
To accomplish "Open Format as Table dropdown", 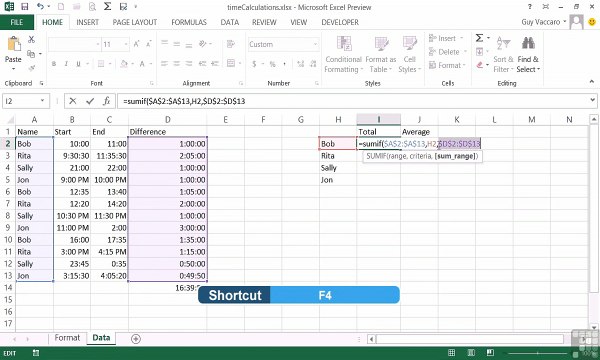I will 381,54.
